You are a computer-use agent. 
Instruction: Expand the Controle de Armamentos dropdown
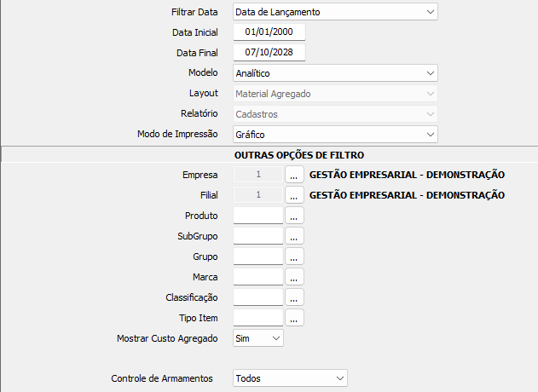(x=339, y=378)
